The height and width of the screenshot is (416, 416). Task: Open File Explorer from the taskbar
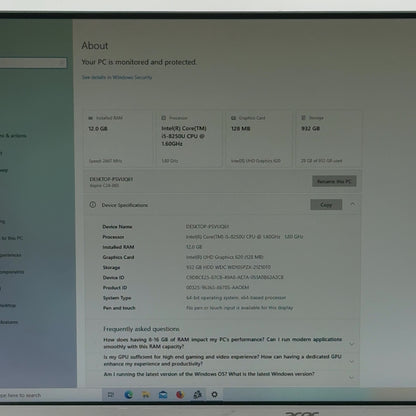coord(146,395)
